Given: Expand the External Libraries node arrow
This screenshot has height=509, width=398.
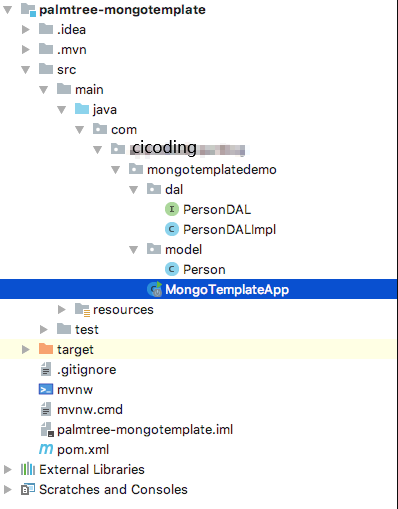Looking at the screenshot, I should 8,469.
